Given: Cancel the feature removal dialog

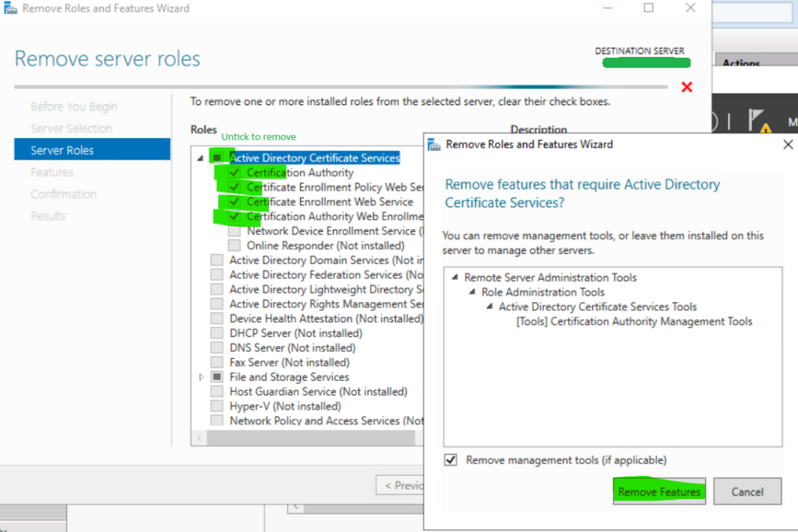Looking at the screenshot, I should [747, 491].
